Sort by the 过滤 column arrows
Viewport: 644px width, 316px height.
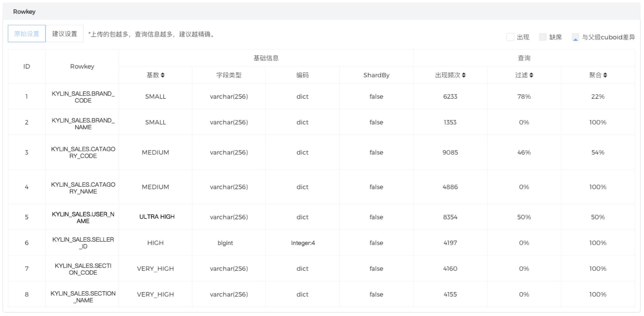[x=531, y=75]
